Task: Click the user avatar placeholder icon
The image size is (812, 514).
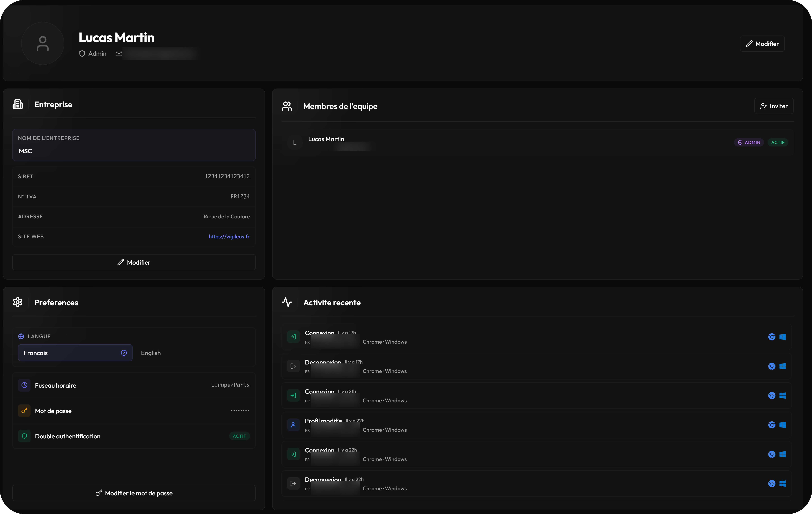Action: click(x=43, y=44)
